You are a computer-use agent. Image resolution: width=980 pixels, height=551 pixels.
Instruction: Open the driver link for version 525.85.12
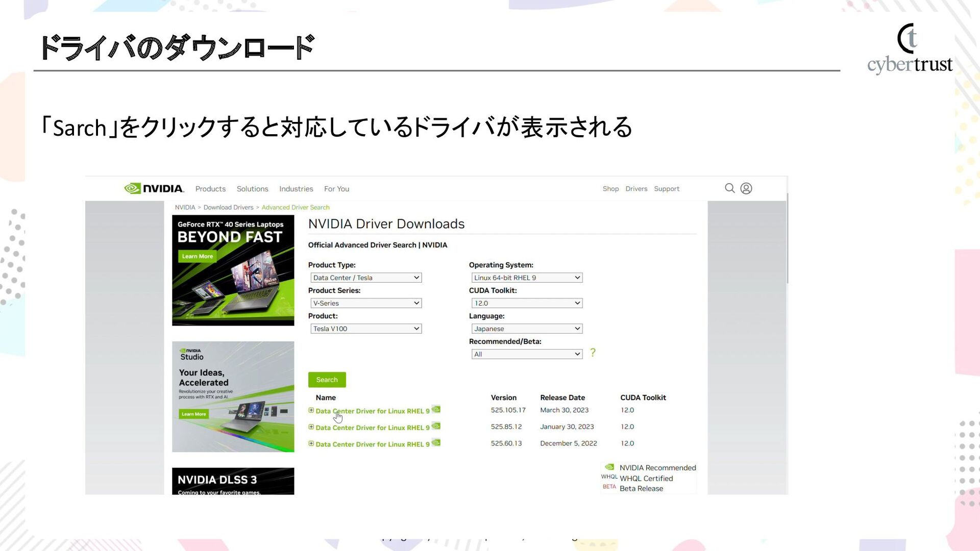[373, 428]
